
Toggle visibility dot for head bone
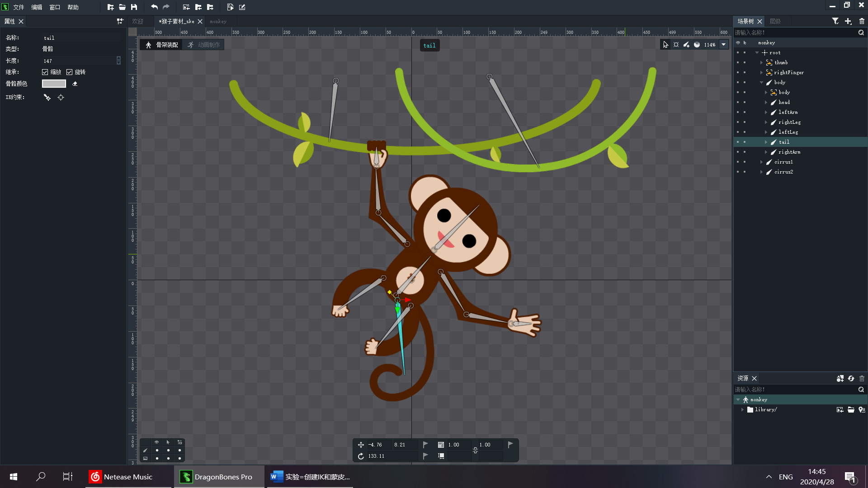pyautogui.click(x=738, y=102)
